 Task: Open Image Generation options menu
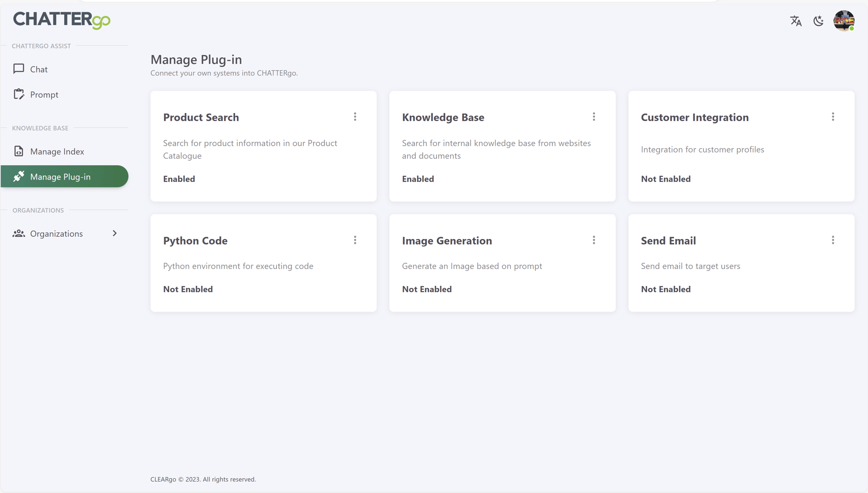594,240
